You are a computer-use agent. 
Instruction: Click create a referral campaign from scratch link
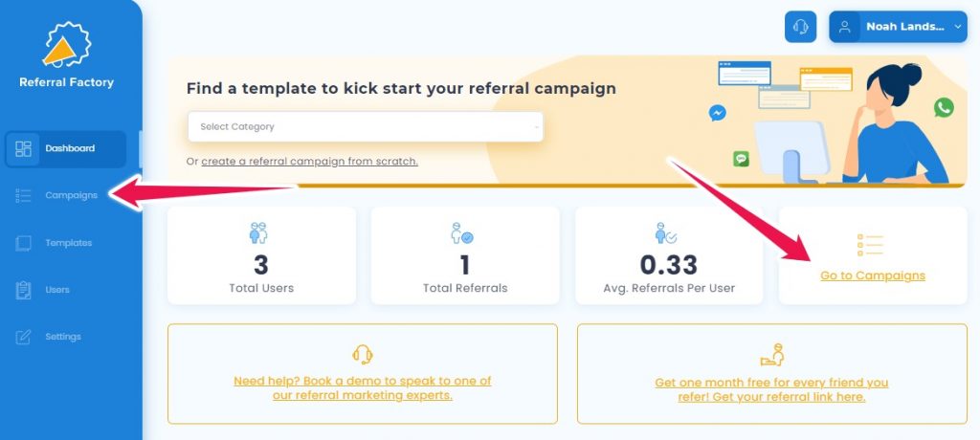[309, 162]
